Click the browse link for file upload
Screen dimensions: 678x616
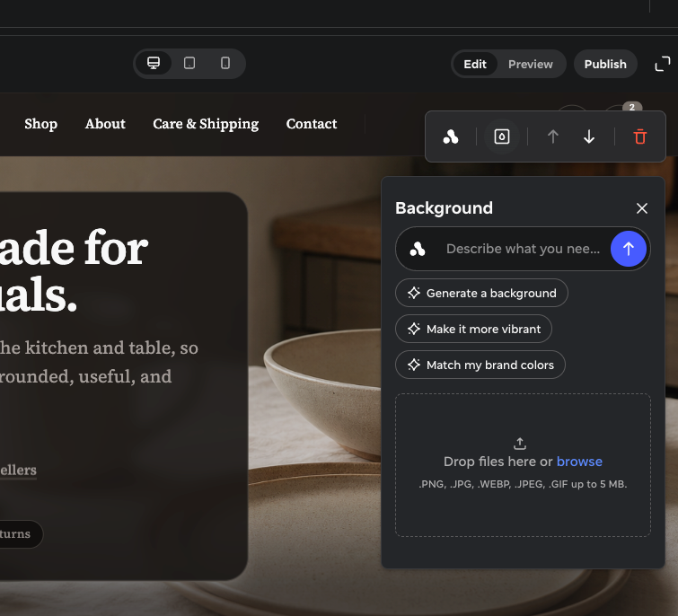click(x=579, y=462)
